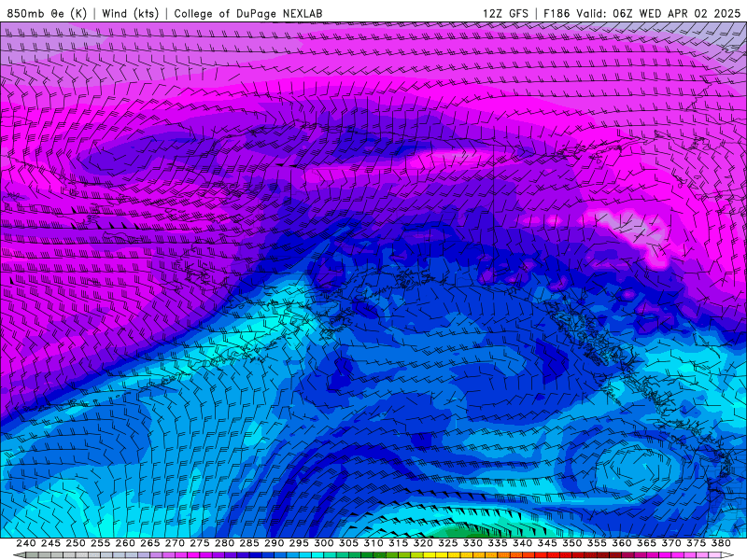Screen dimensions: 747x560
Task: Click the 250 value on the color scale
Action: (76, 543)
